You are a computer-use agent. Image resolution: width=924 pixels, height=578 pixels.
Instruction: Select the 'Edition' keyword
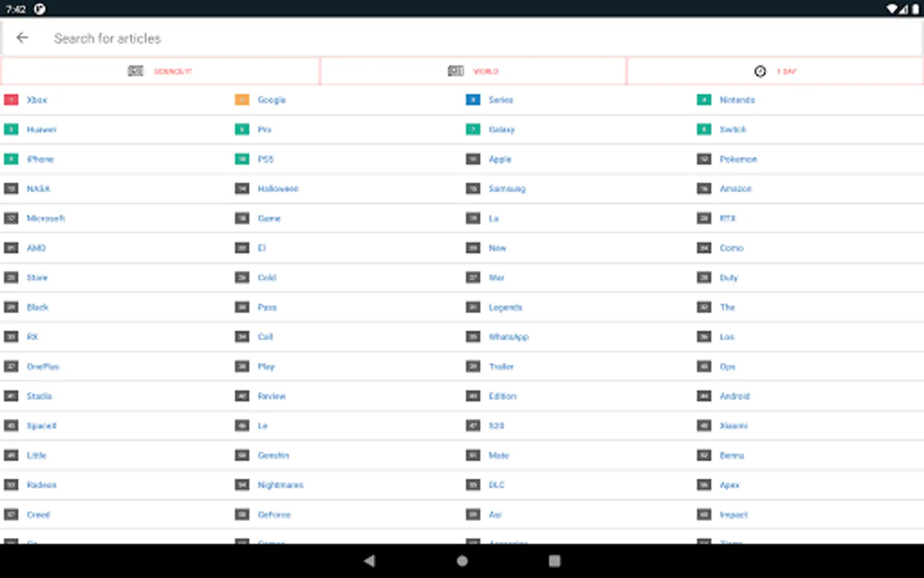[x=502, y=396]
